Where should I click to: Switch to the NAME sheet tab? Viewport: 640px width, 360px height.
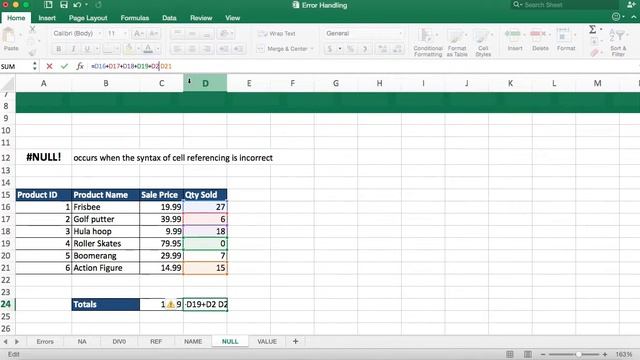tap(193, 342)
